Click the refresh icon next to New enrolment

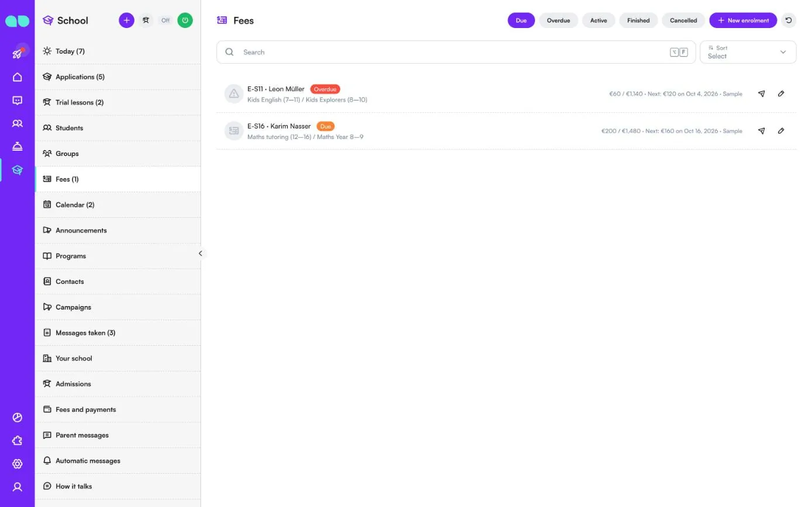click(x=789, y=20)
